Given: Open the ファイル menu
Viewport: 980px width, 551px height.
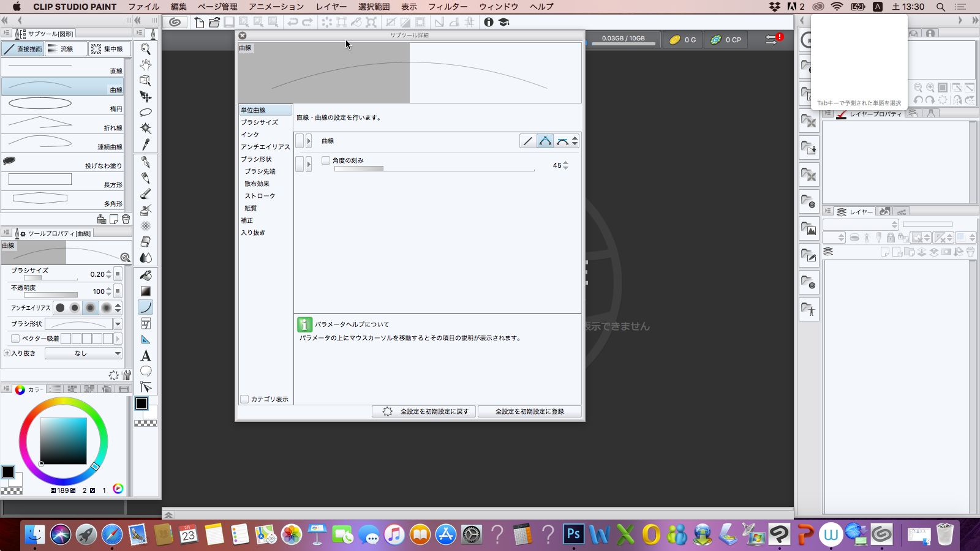Looking at the screenshot, I should click(144, 7).
